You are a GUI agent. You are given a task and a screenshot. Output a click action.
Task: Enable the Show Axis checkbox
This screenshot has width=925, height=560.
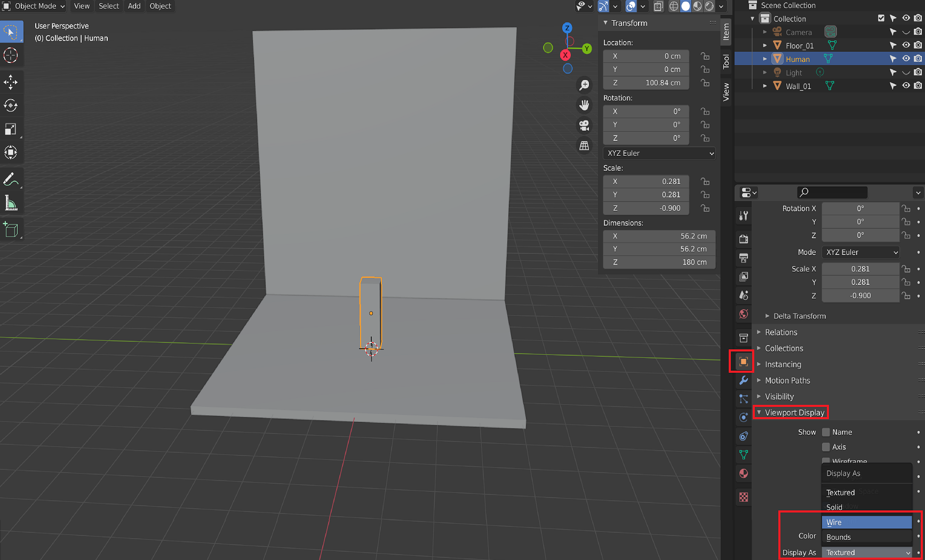point(826,447)
